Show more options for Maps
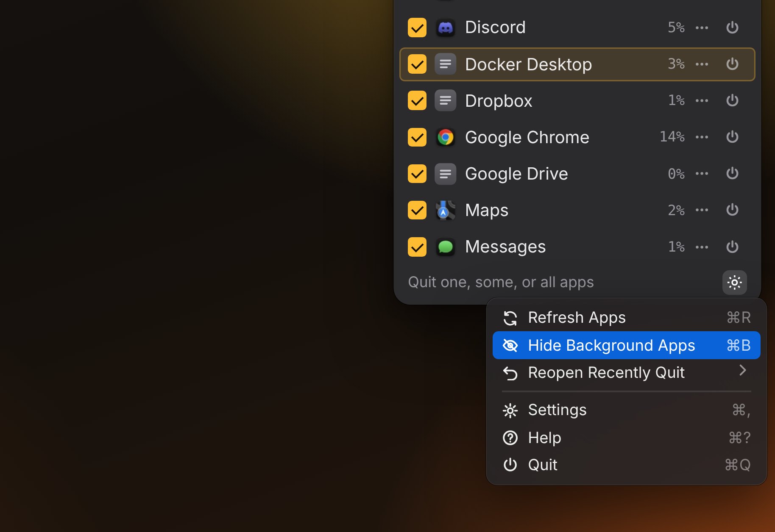The image size is (775, 532). click(702, 210)
